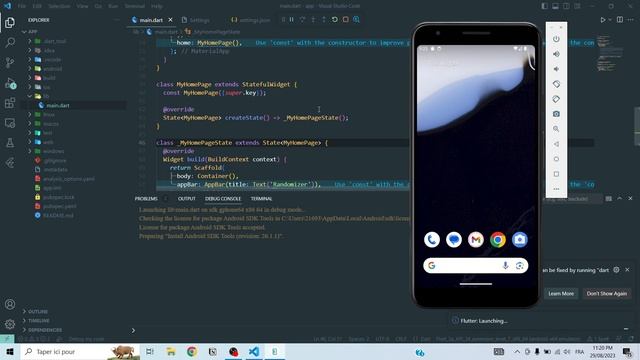The image size is (640, 360).
Task: Collapse the lib folder in Explorer
Action: 30,96
